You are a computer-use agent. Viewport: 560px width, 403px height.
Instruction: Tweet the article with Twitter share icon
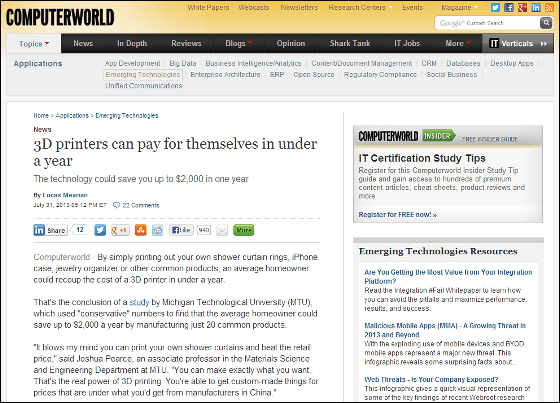coord(100,230)
